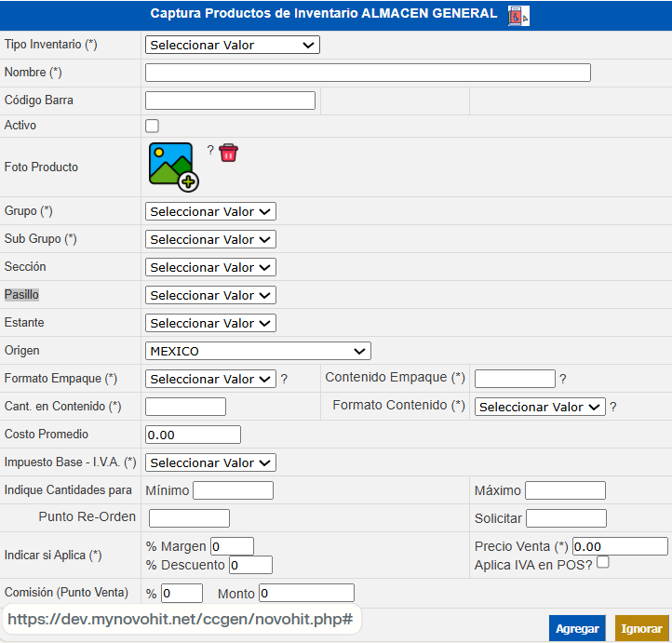Check the Aplica IVA en POS box
Viewport: 672px width, 643px height.
point(603,562)
